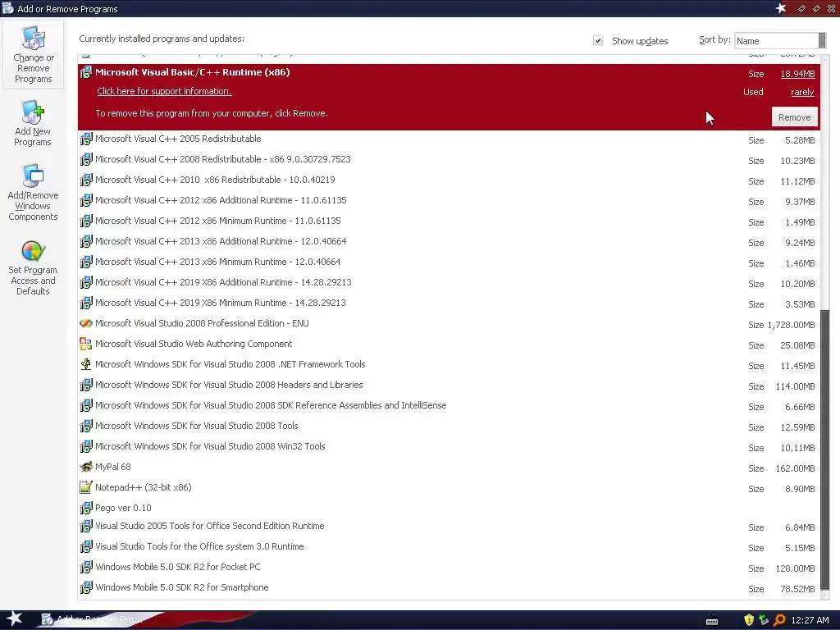The height and width of the screenshot is (630, 840).
Task: Click the MyPal 68 icon
Action: tap(85, 467)
